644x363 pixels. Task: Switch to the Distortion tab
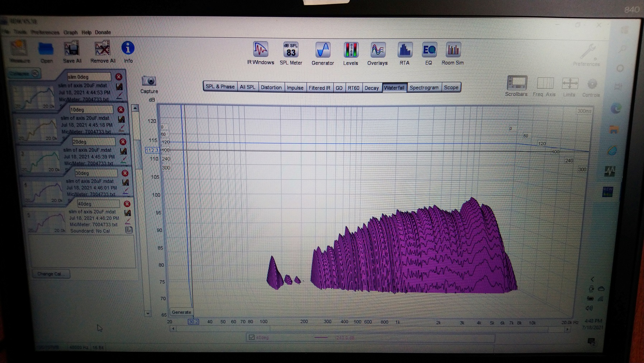tap(271, 87)
